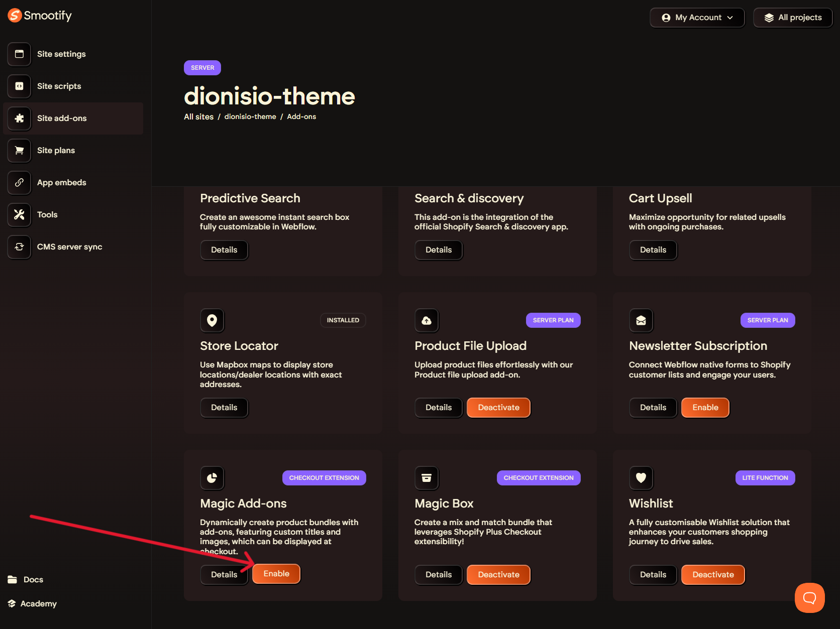
Task: View Details for Predictive Search
Action: click(224, 250)
